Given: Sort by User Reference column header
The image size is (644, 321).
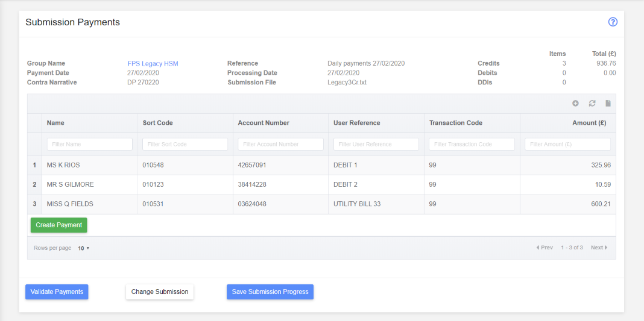Looking at the screenshot, I should tap(376, 123).
